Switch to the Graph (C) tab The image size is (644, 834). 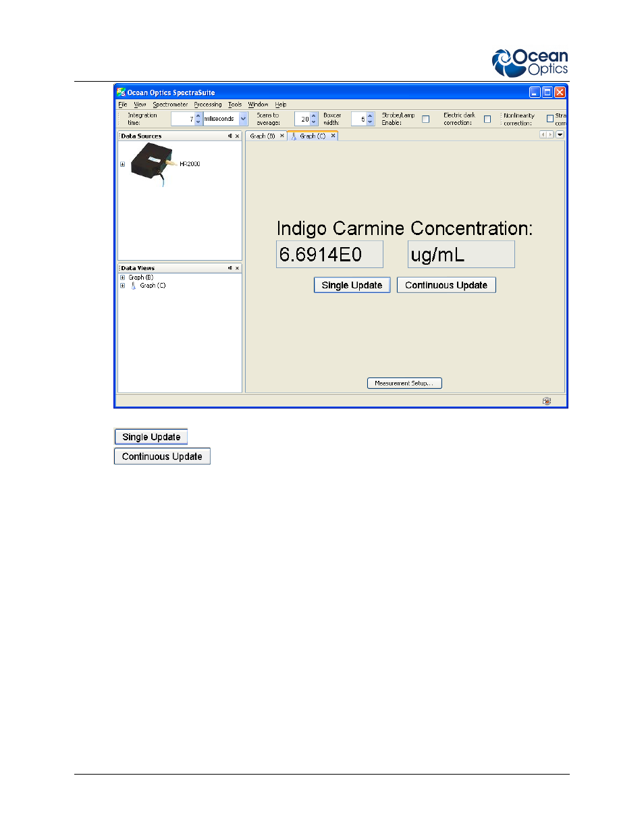(313, 136)
